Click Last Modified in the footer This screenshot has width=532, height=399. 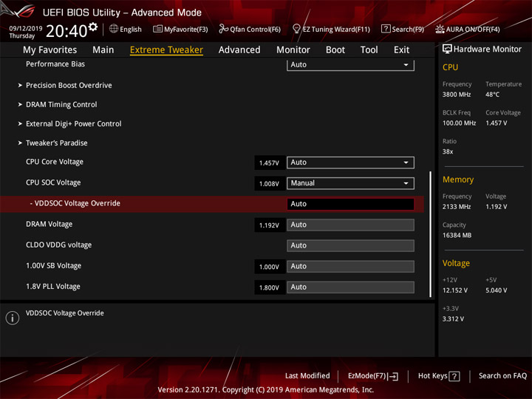click(x=307, y=376)
